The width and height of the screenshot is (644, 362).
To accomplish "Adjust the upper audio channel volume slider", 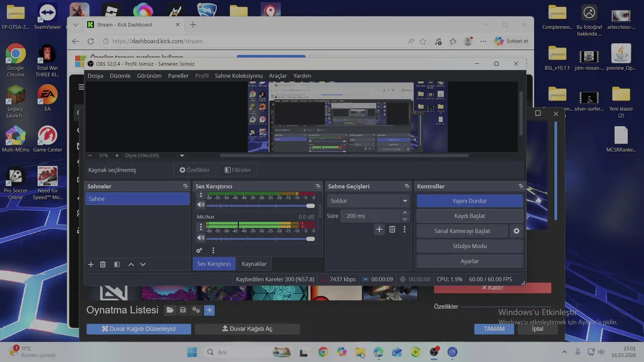I will [261, 206].
